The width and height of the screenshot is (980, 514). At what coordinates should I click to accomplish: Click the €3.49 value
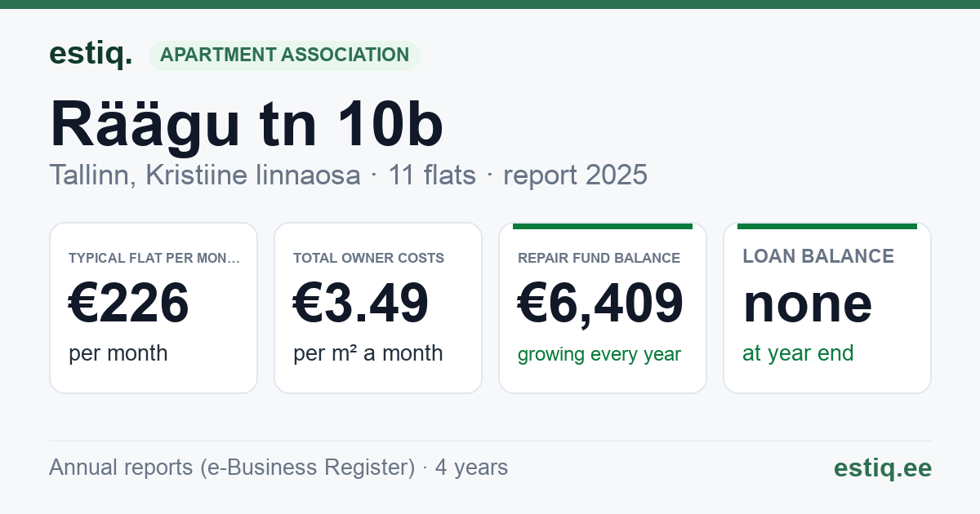point(361,304)
